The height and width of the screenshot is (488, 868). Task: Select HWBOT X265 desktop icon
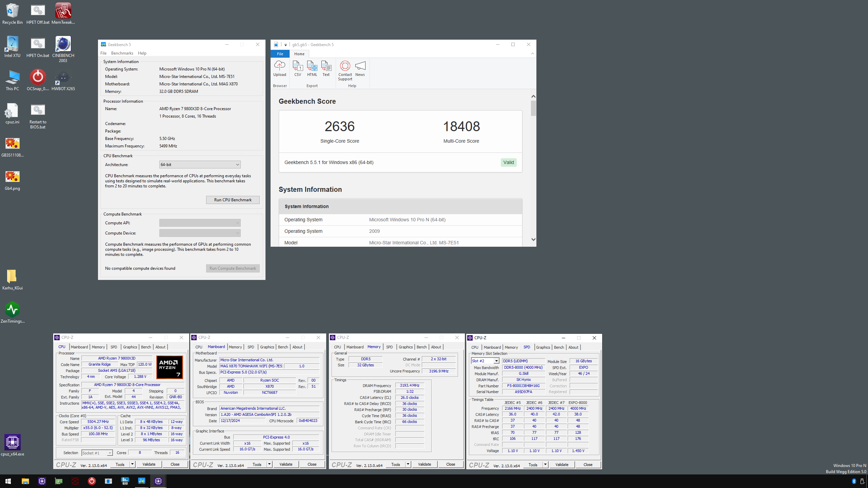(x=63, y=80)
